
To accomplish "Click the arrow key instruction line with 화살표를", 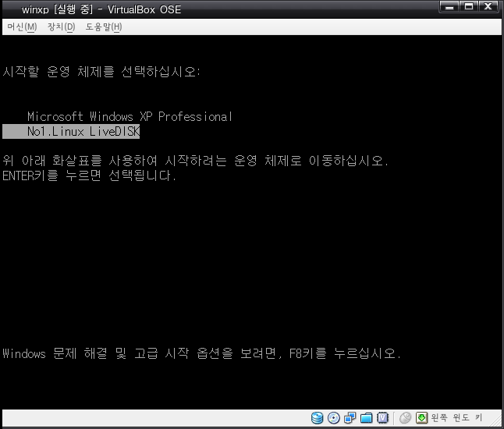I will [195, 161].
